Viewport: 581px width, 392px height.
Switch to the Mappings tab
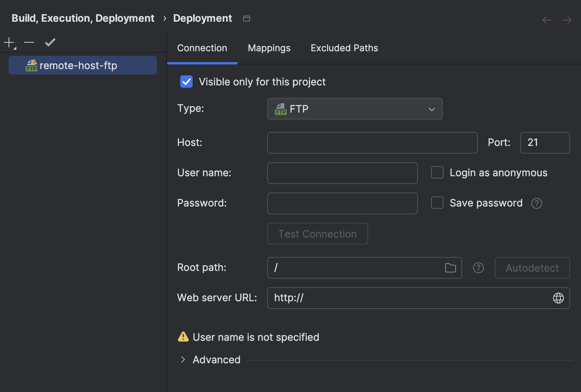269,48
